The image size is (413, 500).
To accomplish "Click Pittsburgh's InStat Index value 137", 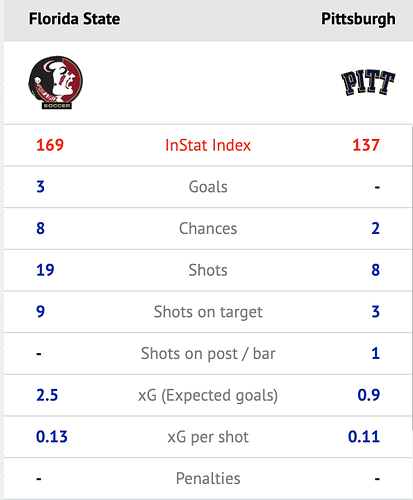I will point(366,145).
